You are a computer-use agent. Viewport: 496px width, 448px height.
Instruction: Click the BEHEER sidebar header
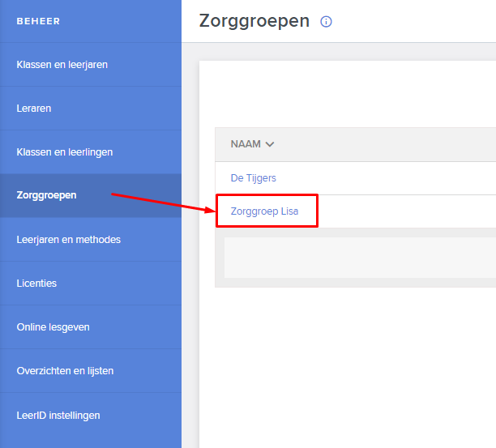tap(38, 21)
